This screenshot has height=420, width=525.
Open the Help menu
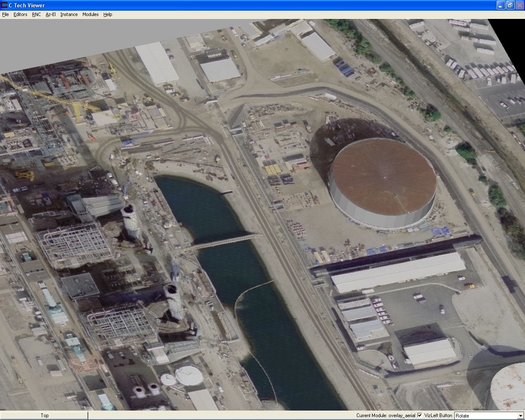coord(107,14)
